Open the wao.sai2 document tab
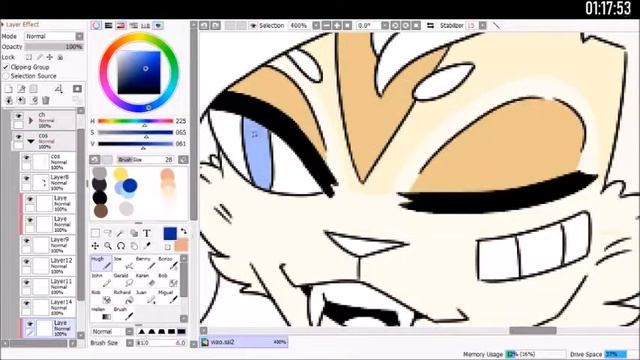This screenshot has width=640, height=360. (x=244, y=342)
